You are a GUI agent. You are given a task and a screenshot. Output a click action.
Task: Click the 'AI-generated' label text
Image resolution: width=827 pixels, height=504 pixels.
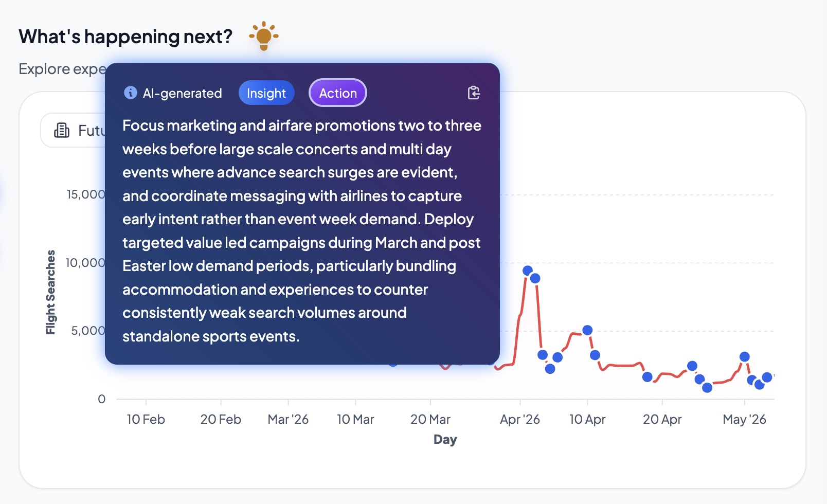coord(182,93)
